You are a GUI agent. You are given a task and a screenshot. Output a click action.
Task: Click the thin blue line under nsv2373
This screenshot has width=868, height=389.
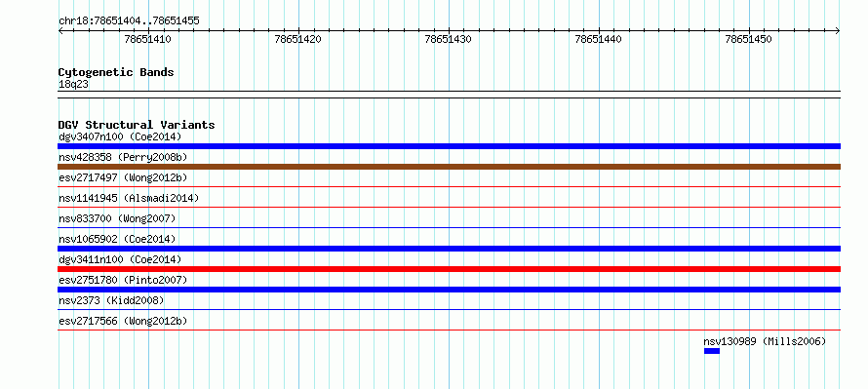click(x=449, y=310)
